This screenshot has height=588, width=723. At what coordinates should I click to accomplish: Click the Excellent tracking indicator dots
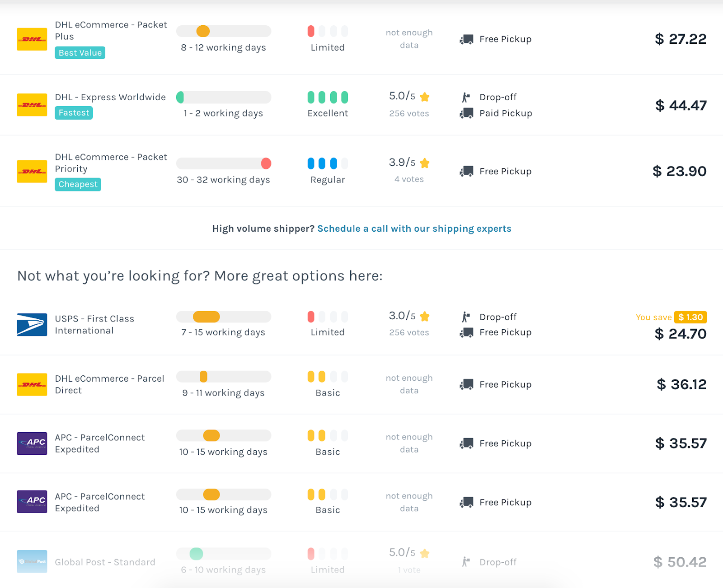pyautogui.click(x=328, y=97)
